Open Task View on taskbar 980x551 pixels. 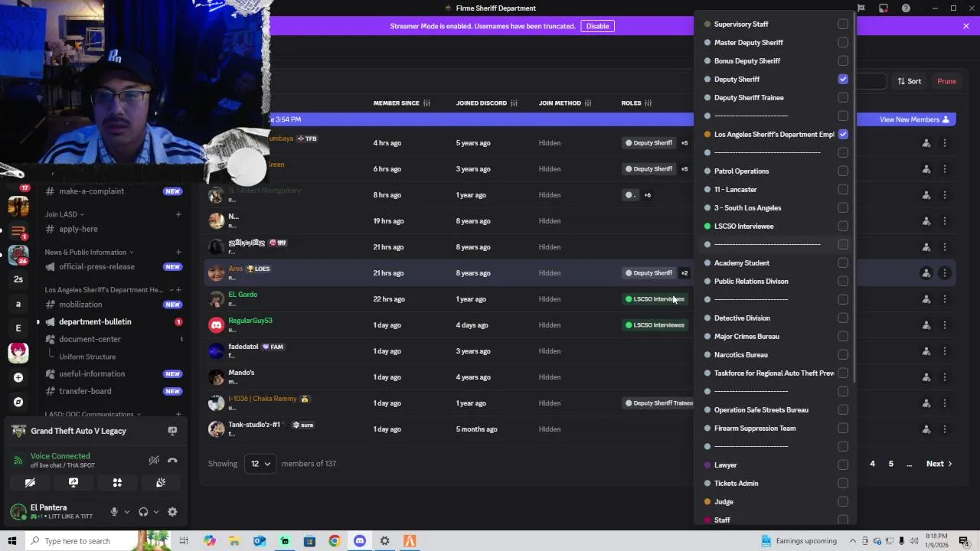pyautogui.click(x=184, y=541)
